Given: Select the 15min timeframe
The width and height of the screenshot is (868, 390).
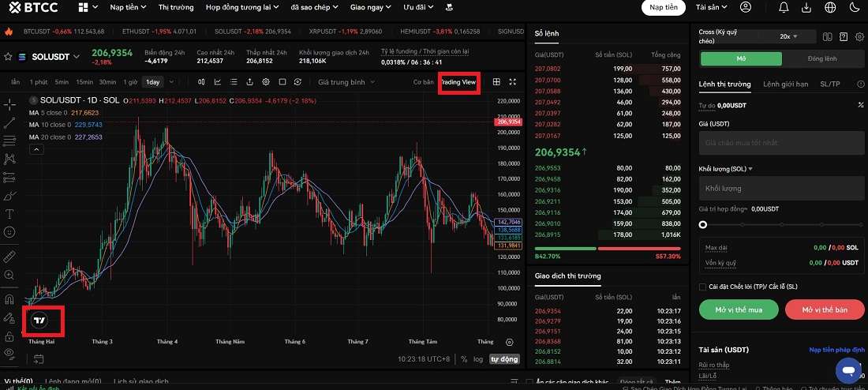Looking at the screenshot, I should tap(84, 82).
